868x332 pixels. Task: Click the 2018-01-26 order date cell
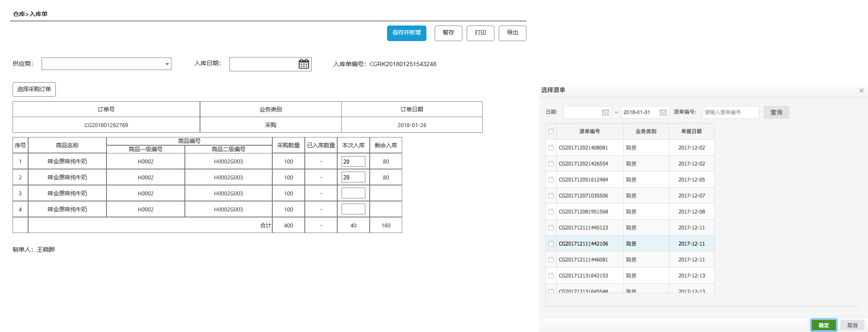pos(412,125)
